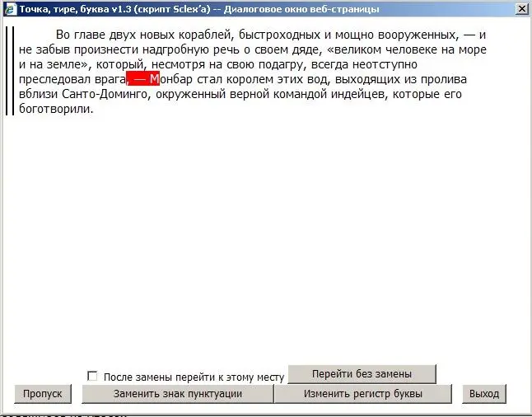Click 'Заменить знак пунктуации' button
The image size is (532, 417).
[177, 394]
